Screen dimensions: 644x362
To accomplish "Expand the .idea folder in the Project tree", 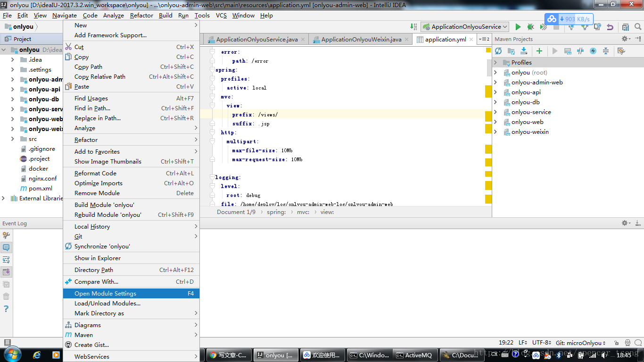I will pyautogui.click(x=13, y=59).
